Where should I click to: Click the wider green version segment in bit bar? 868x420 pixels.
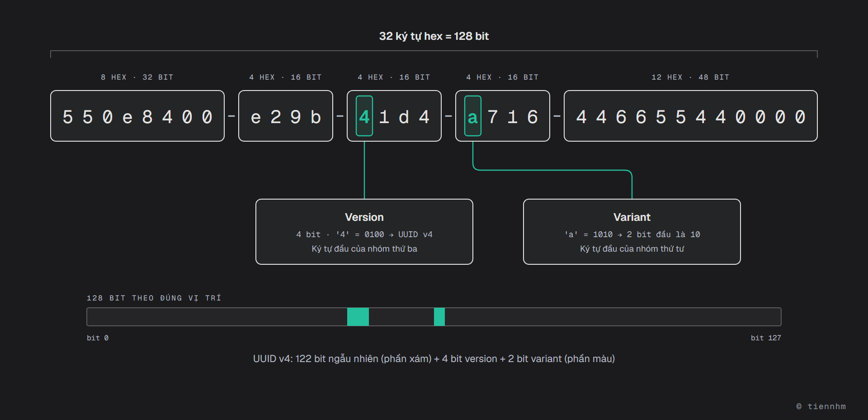[x=358, y=317]
